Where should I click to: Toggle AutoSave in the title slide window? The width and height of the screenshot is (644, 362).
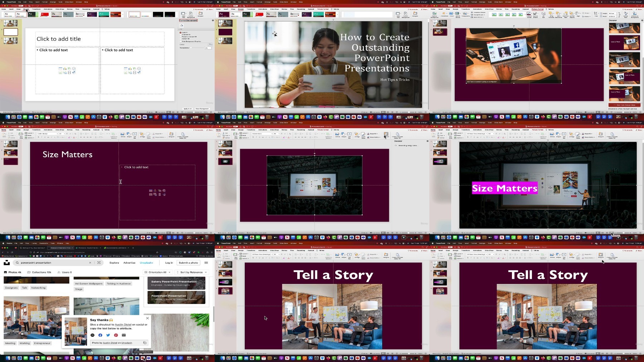click(235, 6)
